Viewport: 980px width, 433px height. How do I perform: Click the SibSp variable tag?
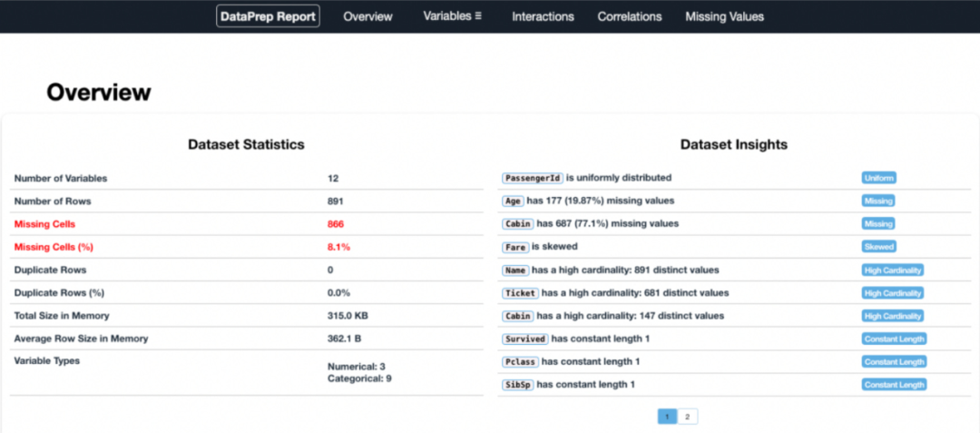click(518, 385)
